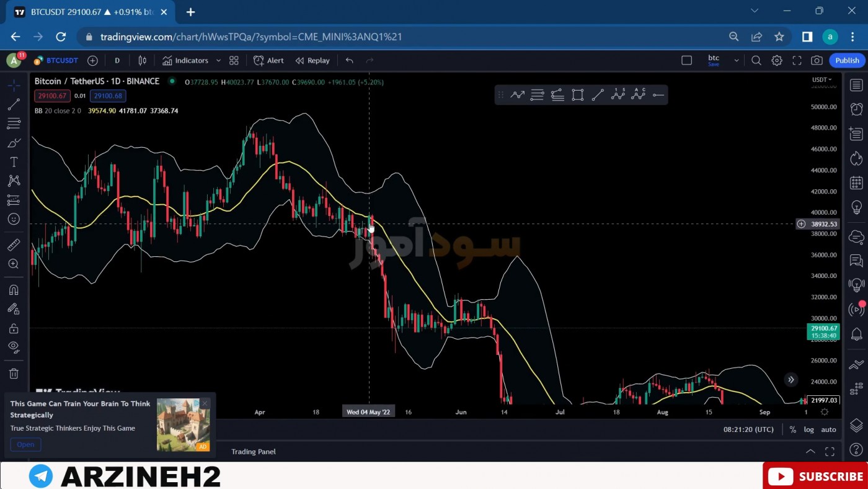Enter fullscreen mode from top toolbar

pos(797,60)
